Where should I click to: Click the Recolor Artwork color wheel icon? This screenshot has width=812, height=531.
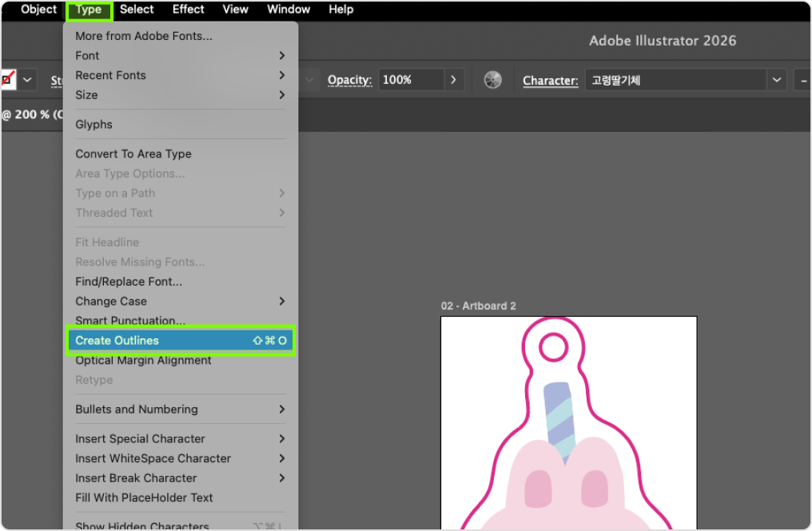(x=493, y=80)
